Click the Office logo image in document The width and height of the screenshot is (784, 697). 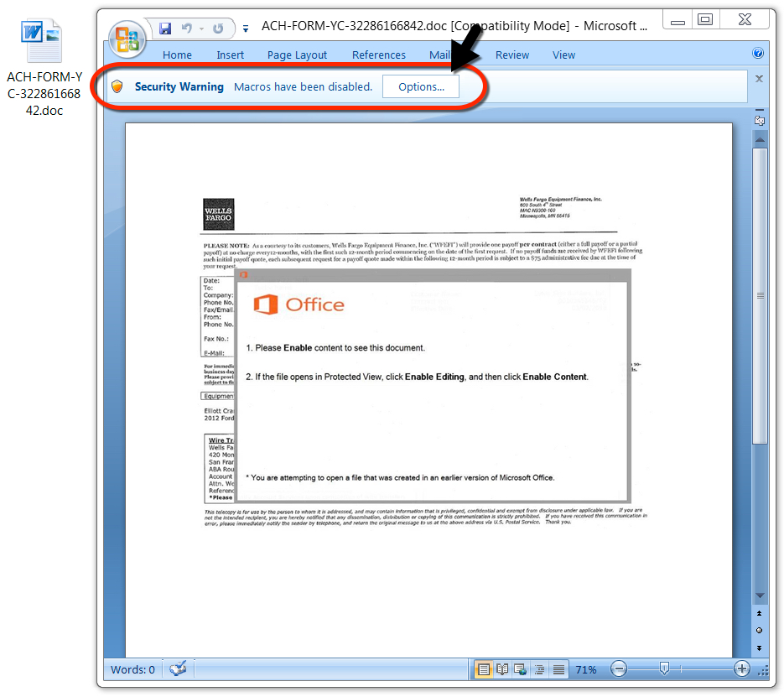click(299, 304)
